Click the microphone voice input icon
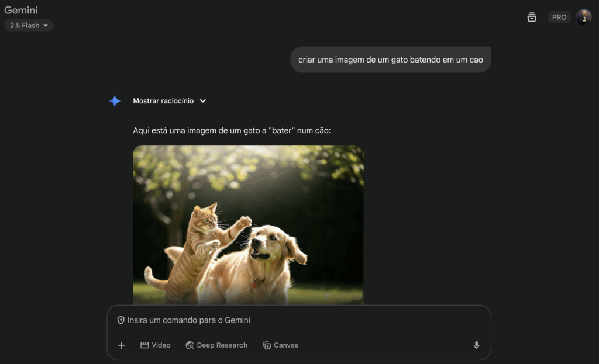Image resolution: width=599 pixels, height=364 pixels. coord(476,345)
